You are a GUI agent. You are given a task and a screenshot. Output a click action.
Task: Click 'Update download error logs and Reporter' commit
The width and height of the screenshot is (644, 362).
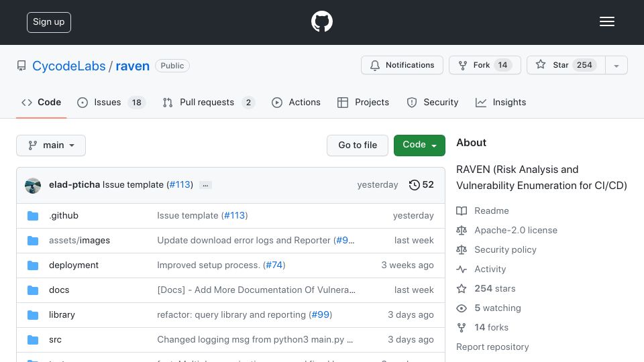[244, 240]
